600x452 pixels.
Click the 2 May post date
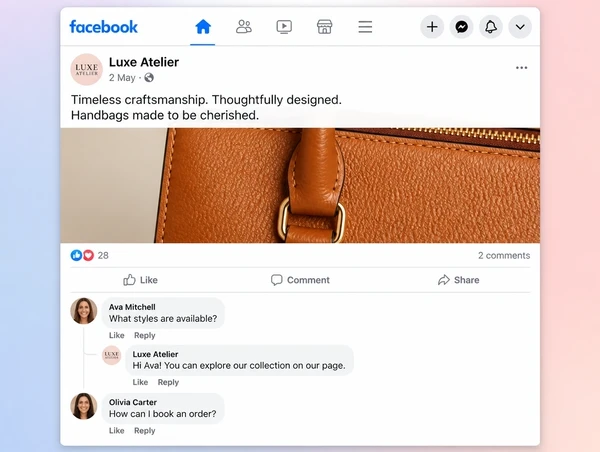coord(122,78)
